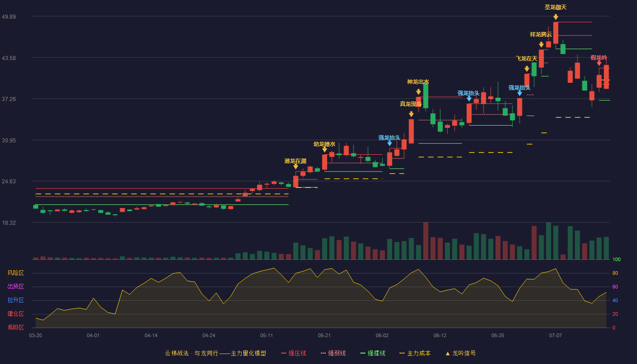Click the 05-21 date axis label
The image size is (637, 364).
coord(324,335)
